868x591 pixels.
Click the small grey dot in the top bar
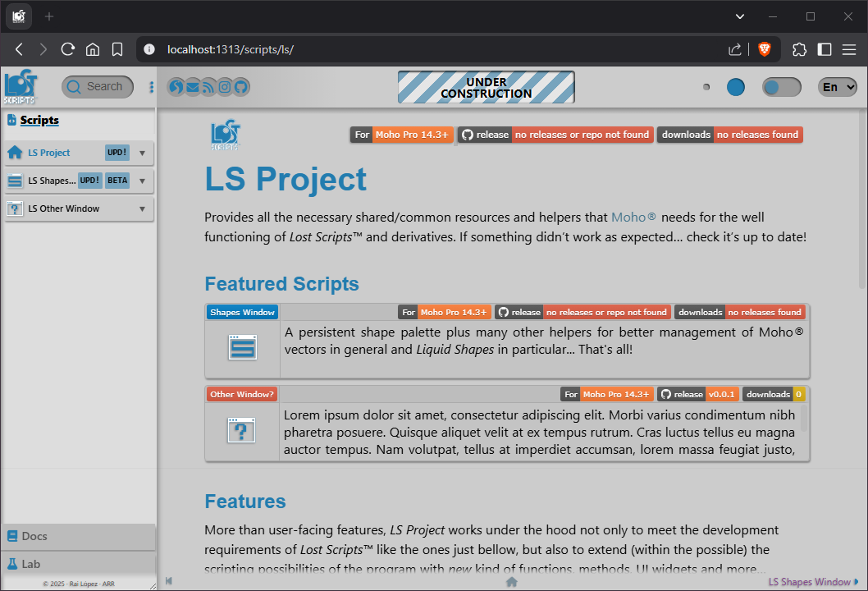point(706,87)
